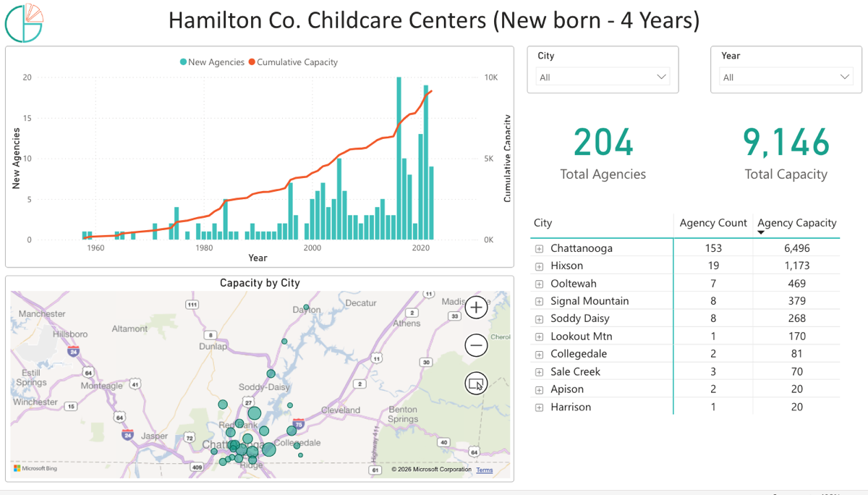Select Lookout Mtn's capacity value 170
The image size is (868, 495).
796,337
